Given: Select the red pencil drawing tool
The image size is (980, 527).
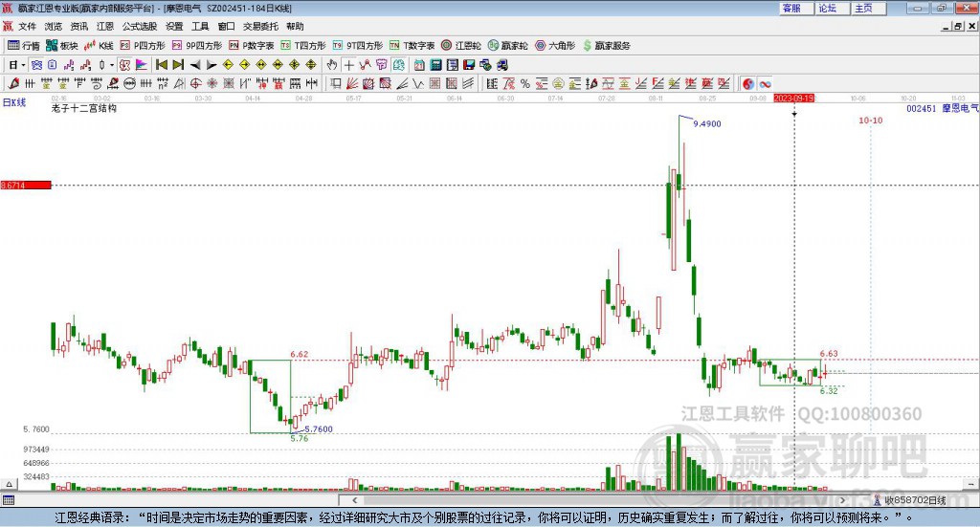Looking at the screenshot, I should pos(13,83).
